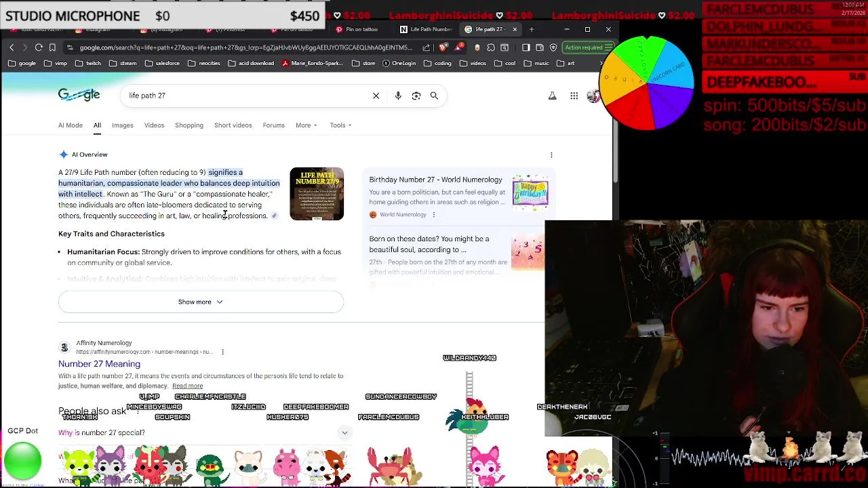868x488 pixels.
Task: Open the OneLogin bookmark
Action: coord(398,63)
